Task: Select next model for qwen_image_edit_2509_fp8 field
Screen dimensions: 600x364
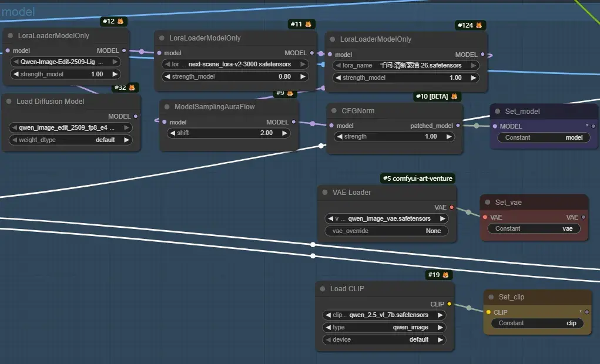Action: [127, 127]
